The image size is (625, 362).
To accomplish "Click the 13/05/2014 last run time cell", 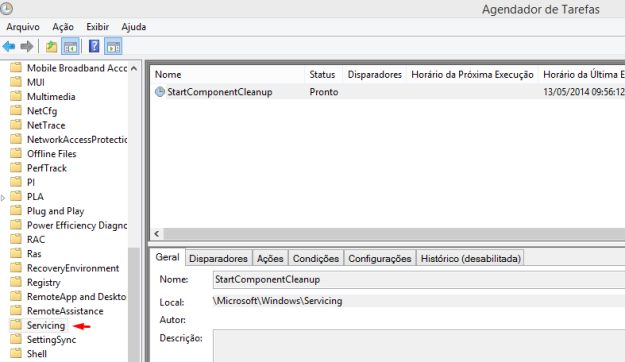I will [x=584, y=92].
